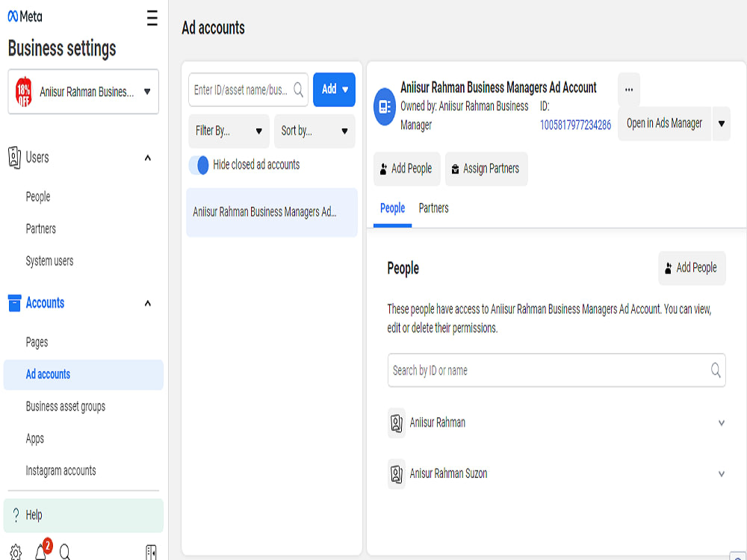Select Aniisur Rahman Business Managers Ad account row
This screenshot has height=560, width=747.
click(272, 212)
